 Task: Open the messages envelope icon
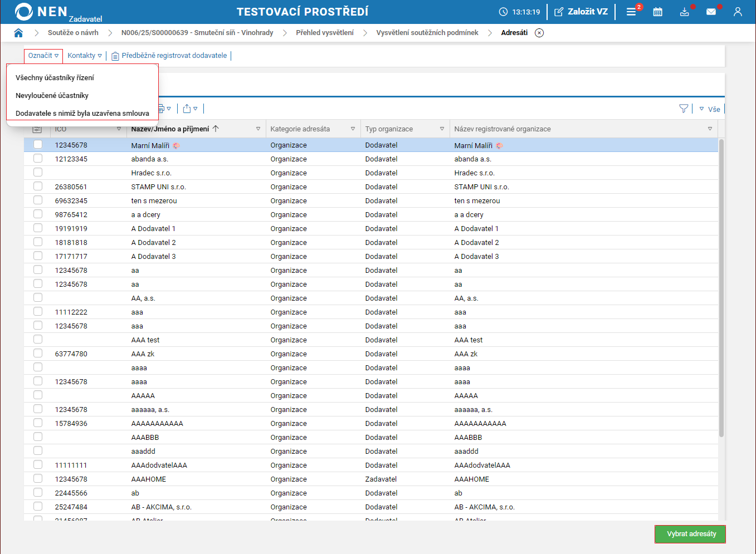pyautogui.click(x=711, y=12)
